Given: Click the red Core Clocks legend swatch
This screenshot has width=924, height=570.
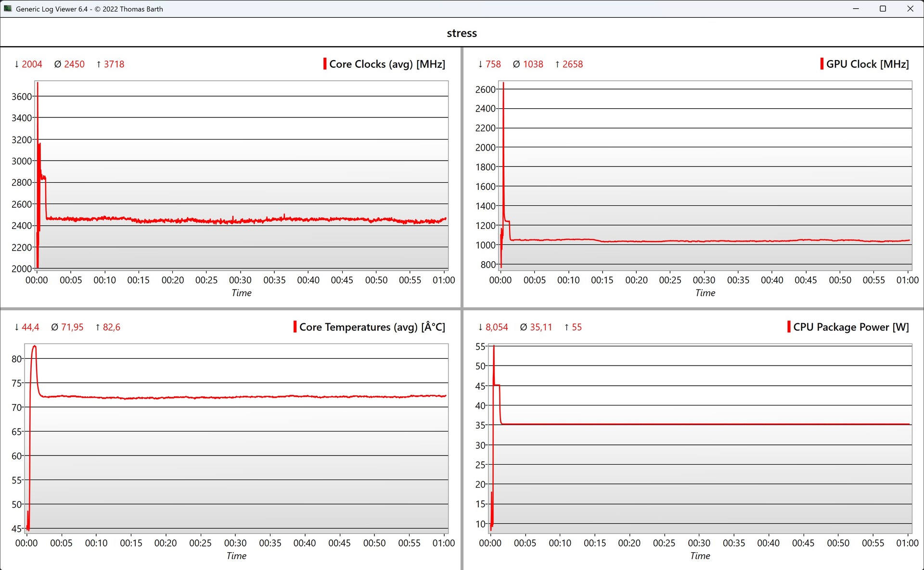Looking at the screenshot, I should pyautogui.click(x=325, y=64).
